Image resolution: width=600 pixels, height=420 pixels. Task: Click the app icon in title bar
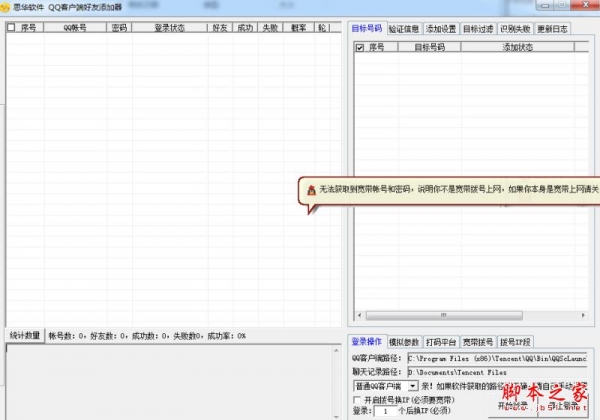pos(5,7)
